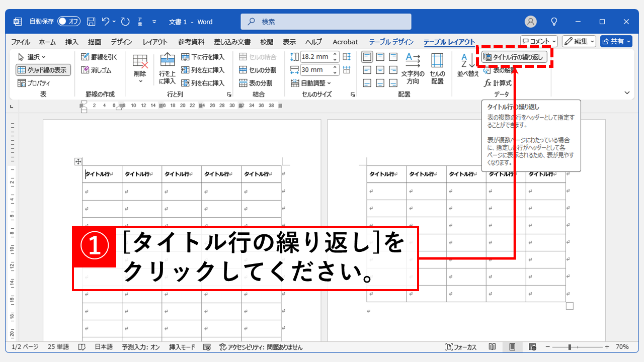This screenshot has width=644, height=362.
Task: Click 下に行を挿入
Action: [203, 57]
